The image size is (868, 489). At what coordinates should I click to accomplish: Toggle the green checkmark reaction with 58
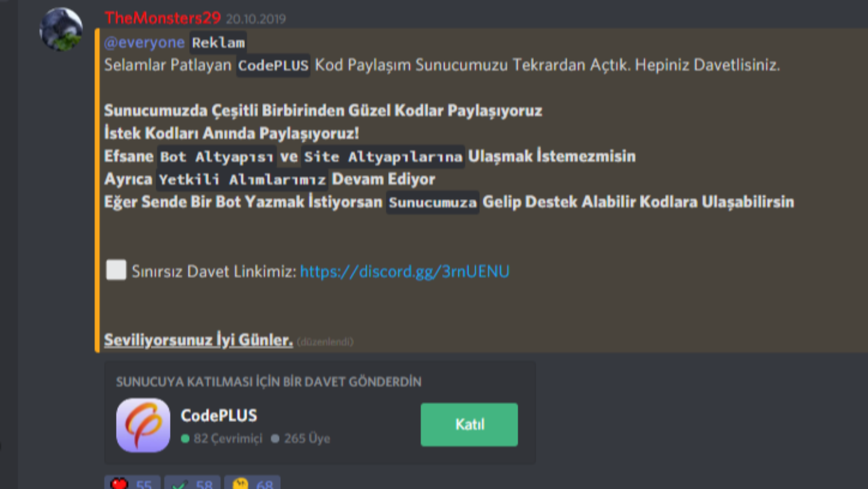tap(192, 482)
